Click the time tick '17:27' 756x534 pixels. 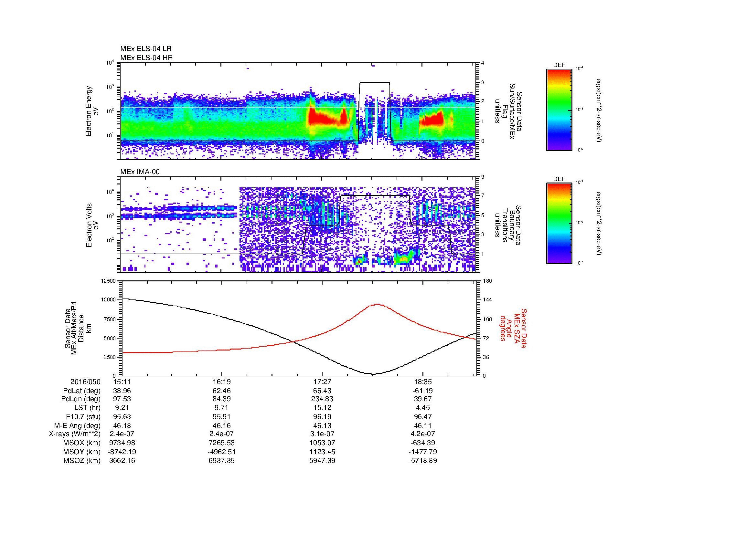(x=322, y=382)
